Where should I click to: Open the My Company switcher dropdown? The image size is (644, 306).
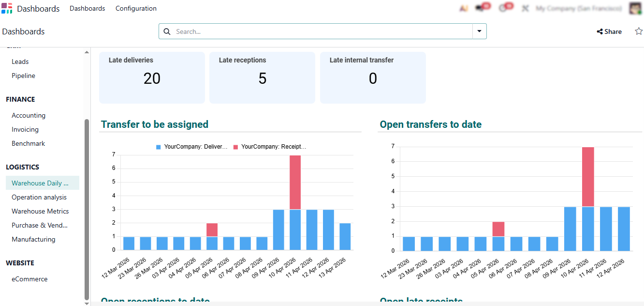coord(579,8)
